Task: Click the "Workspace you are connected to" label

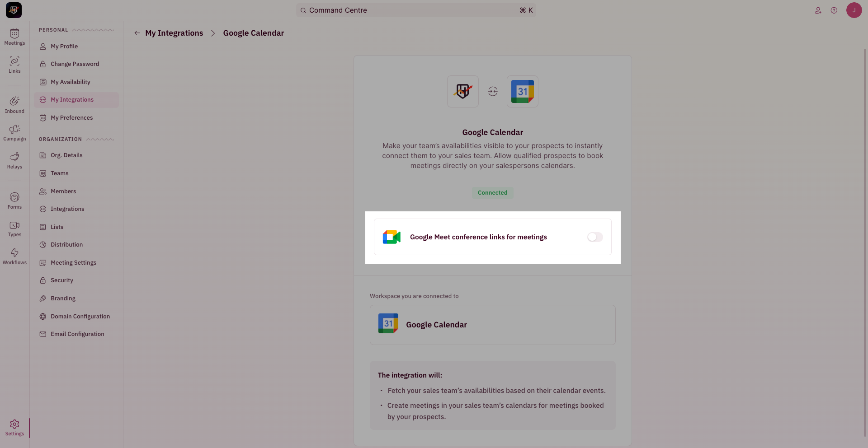Action: [414, 296]
